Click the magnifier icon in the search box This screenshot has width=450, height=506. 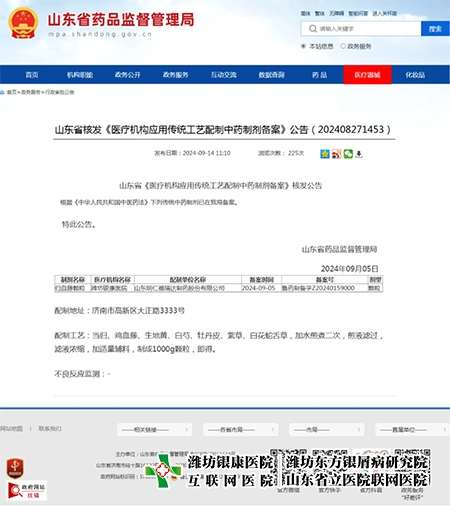coord(312,29)
